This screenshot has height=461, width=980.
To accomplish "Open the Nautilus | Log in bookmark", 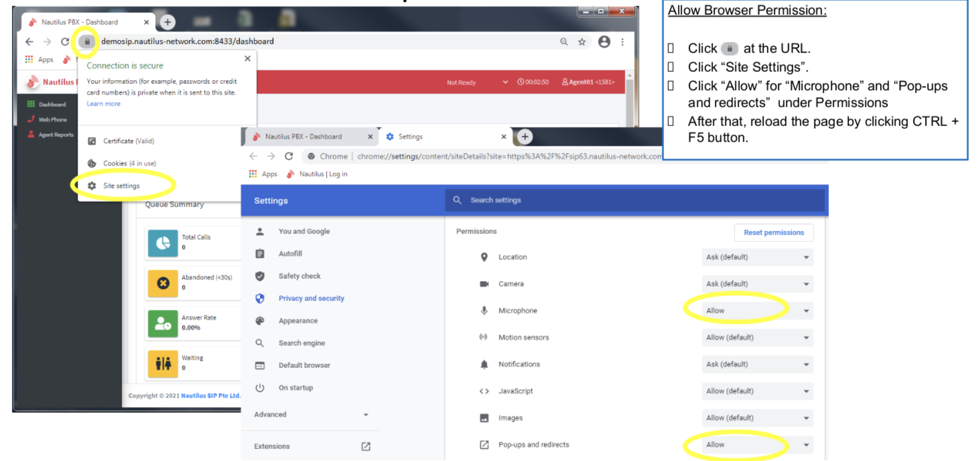I will [x=317, y=174].
